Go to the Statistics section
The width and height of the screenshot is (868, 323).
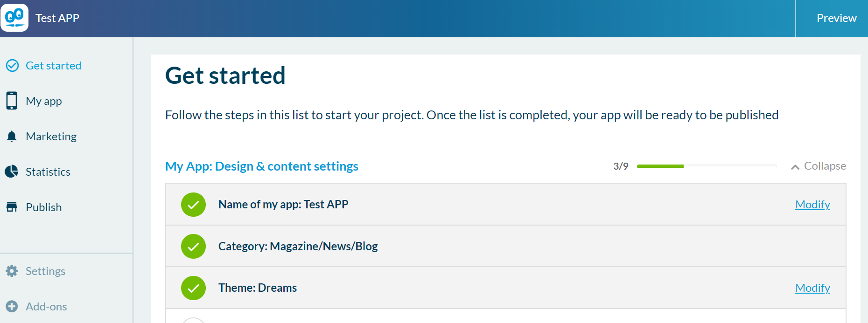click(x=48, y=172)
